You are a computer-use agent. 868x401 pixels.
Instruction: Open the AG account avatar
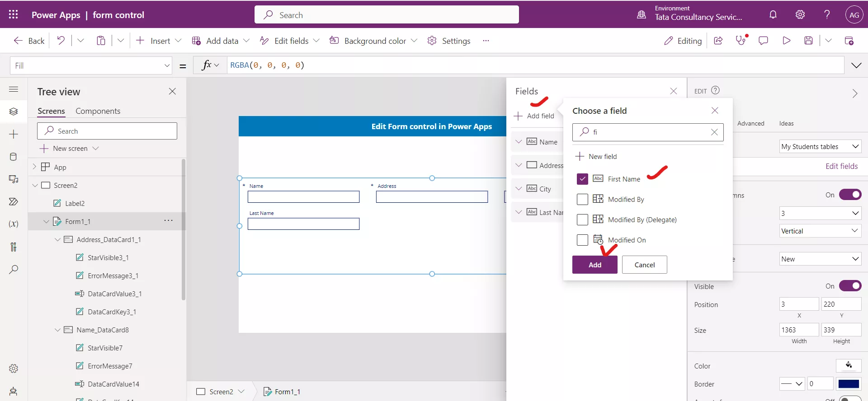[x=854, y=14]
